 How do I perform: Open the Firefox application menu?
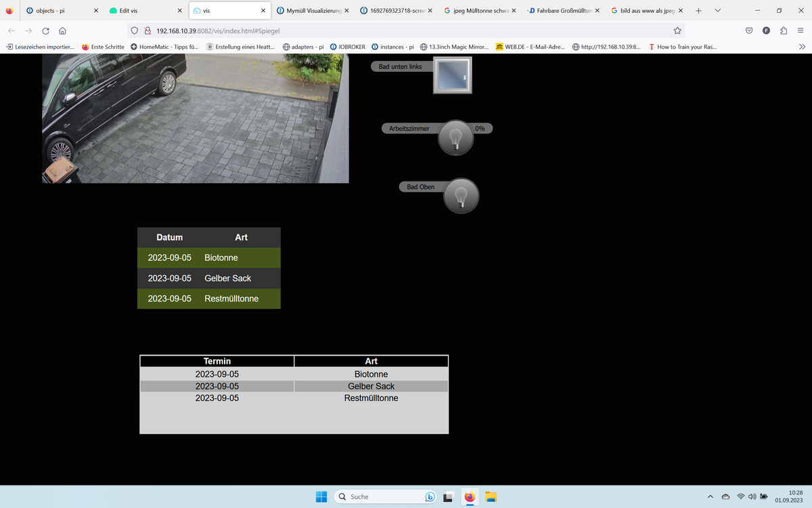pyautogui.click(x=800, y=30)
